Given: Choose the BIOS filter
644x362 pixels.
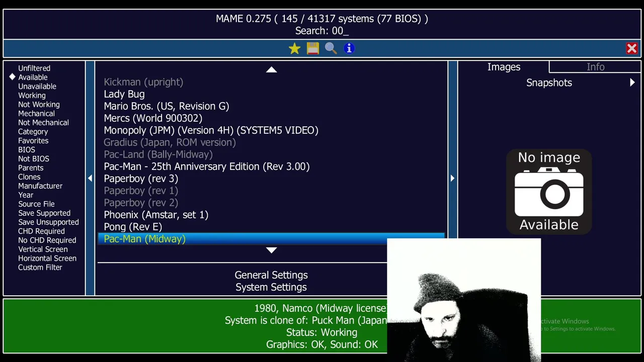Looking at the screenshot, I should pos(27,150).
